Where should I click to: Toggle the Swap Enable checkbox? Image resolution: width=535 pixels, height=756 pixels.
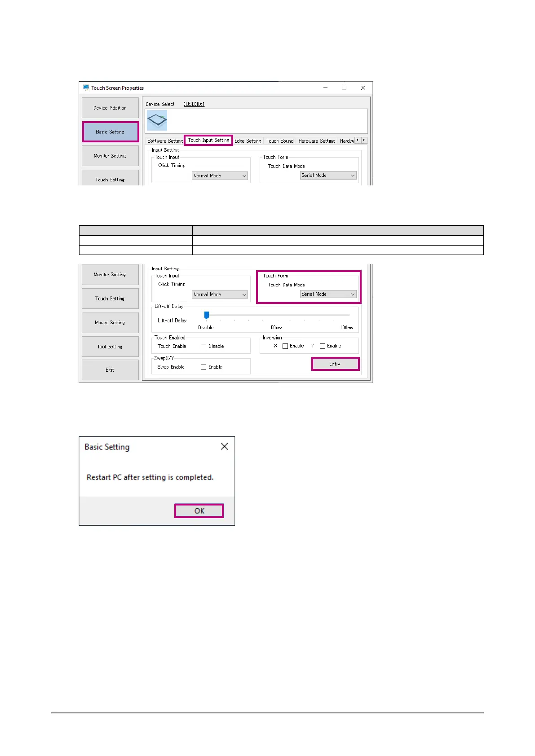tap(203, 367)
